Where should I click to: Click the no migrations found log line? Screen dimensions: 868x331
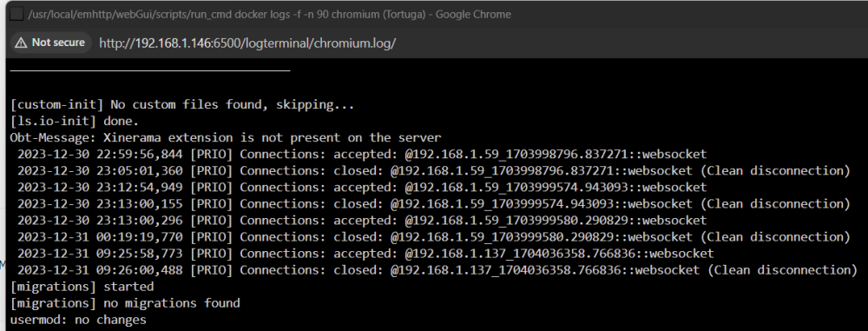(x=125, y=303)
